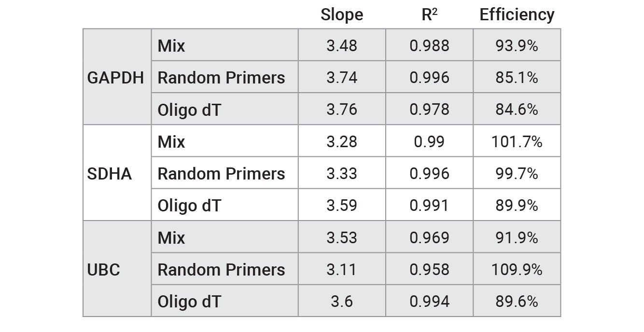
Task: Click the 0.991 R² value cell
Action: [x=429, y=206]
